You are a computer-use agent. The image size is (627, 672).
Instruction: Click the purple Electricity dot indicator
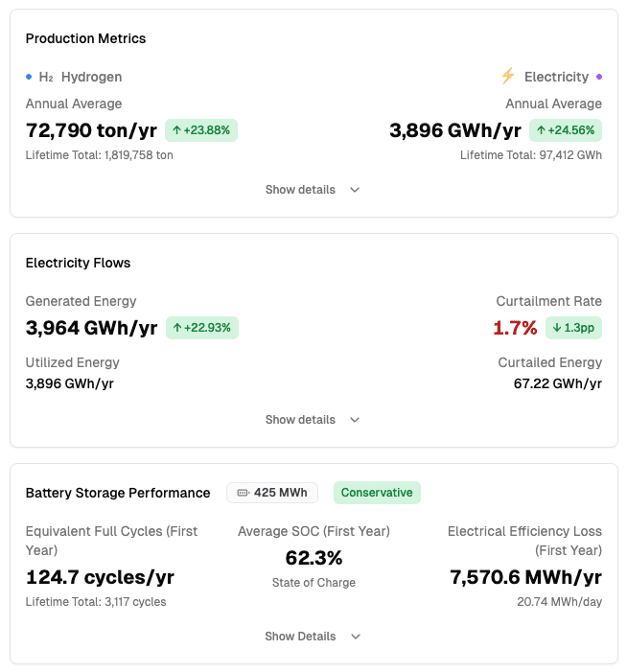click(x=599, y=77)
